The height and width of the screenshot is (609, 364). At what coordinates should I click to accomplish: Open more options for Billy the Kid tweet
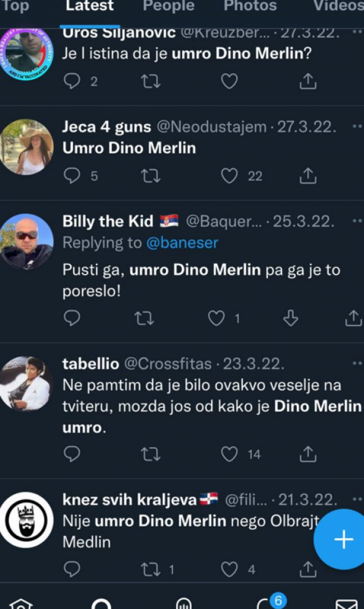coord(357,221)
